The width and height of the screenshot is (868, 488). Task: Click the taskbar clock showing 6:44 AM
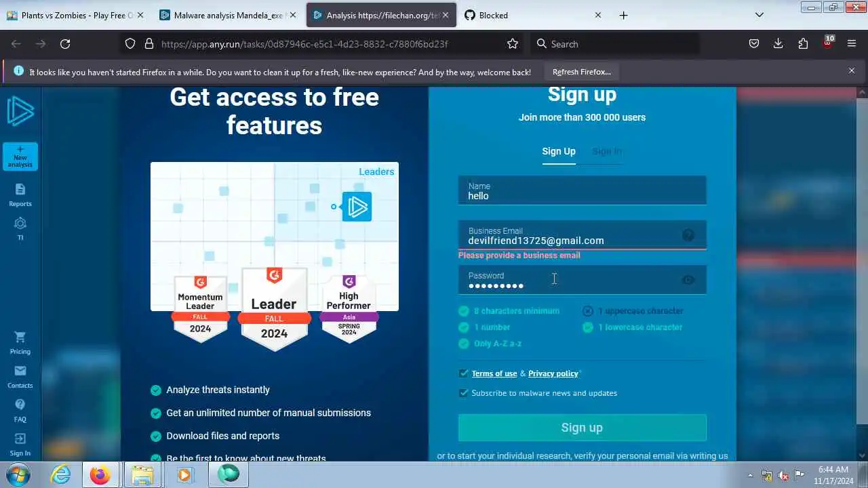click(833, 474)
